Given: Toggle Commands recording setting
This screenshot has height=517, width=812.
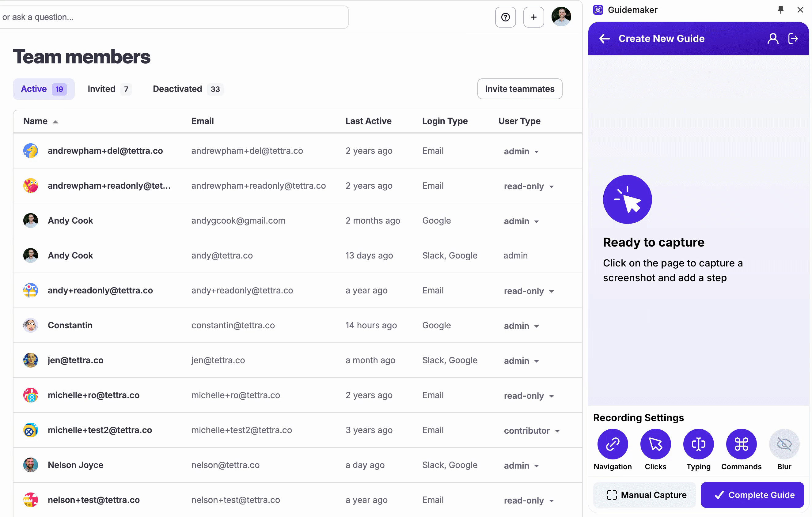Looking at the screenshot, I should [x=741, y=443].
